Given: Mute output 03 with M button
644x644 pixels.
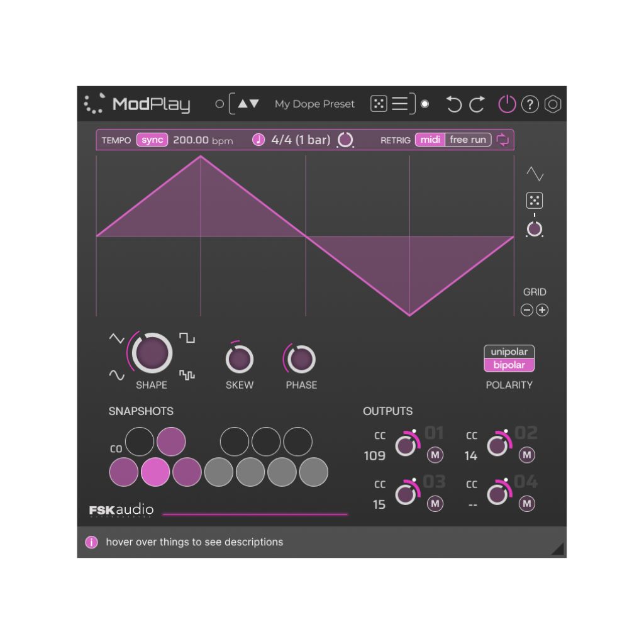Looking at the screenshot, I should (x=435, y=504).
